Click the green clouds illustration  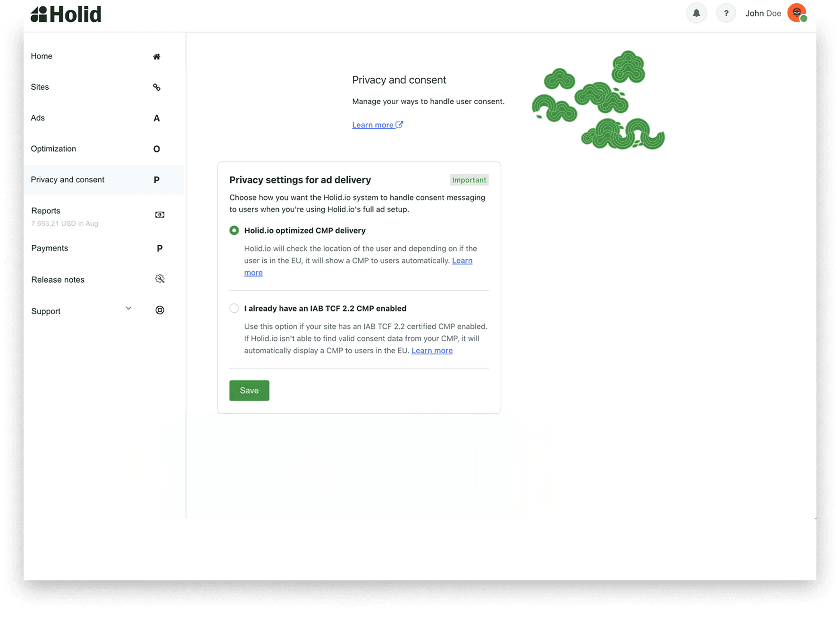click(598, 100)
